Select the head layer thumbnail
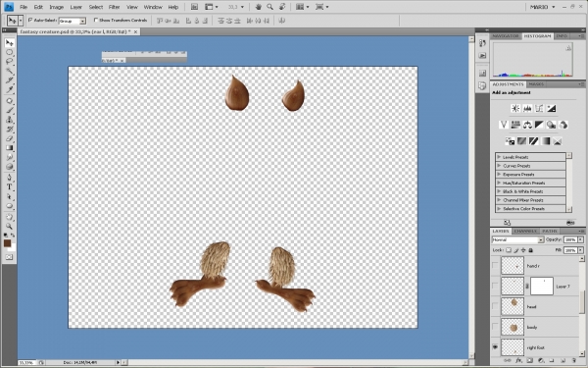Image resolution: width=588 pixels, height=368 pixels. click(x=513, y=306)
